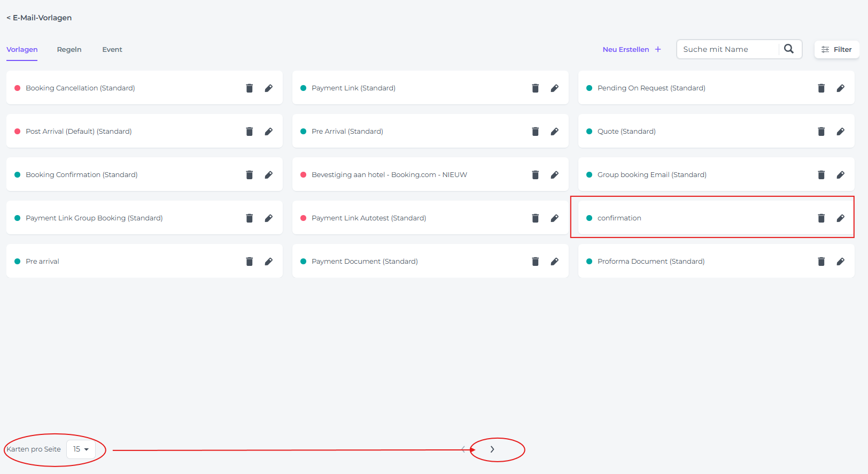Open editor for confirmation template

(x=840, y=218)
